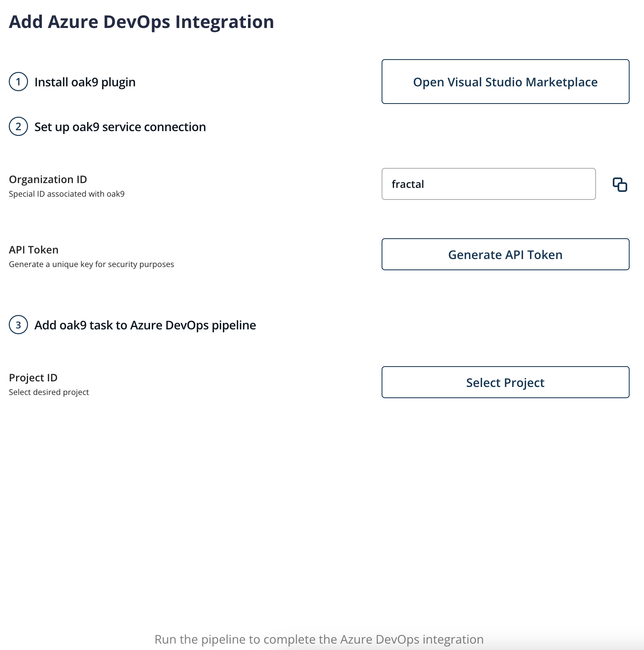Click the Select desired project hint text
Screen dimensions: 644x650
49,392
